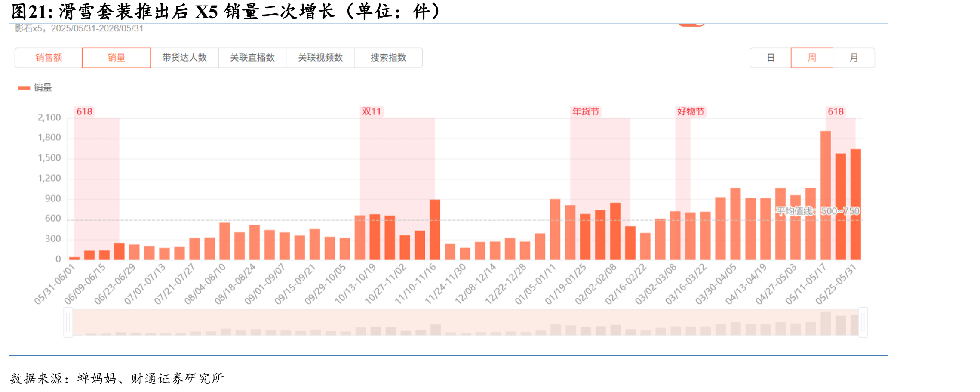
Task: Click the left handle of range slider
Action: click(68, 322)
